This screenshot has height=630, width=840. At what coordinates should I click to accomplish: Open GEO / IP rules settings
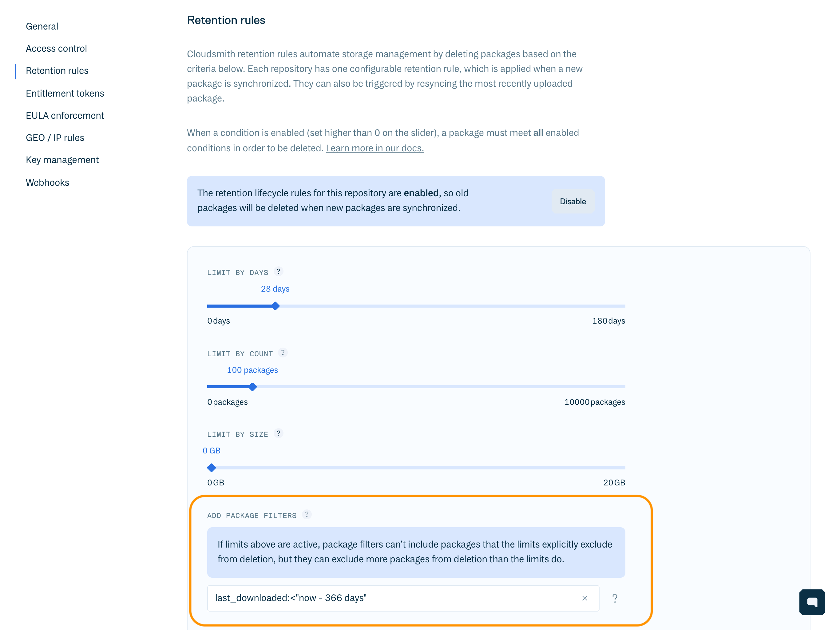[55, 138]
